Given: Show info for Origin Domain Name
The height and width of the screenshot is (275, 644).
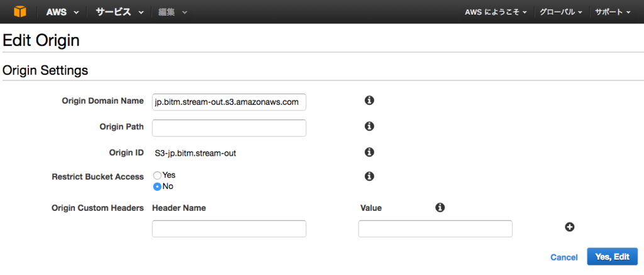Looking at the screenshot, I should [369, 100].
